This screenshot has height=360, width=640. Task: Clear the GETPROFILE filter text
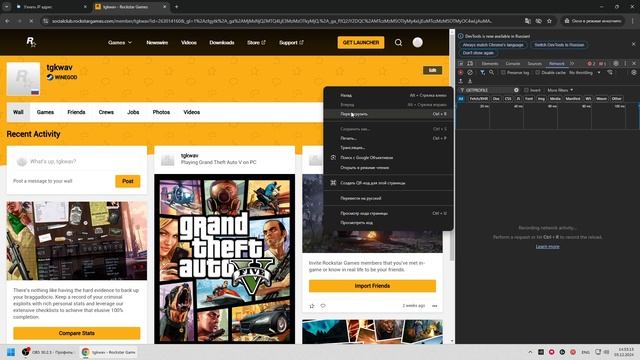(x=516, y=90)
